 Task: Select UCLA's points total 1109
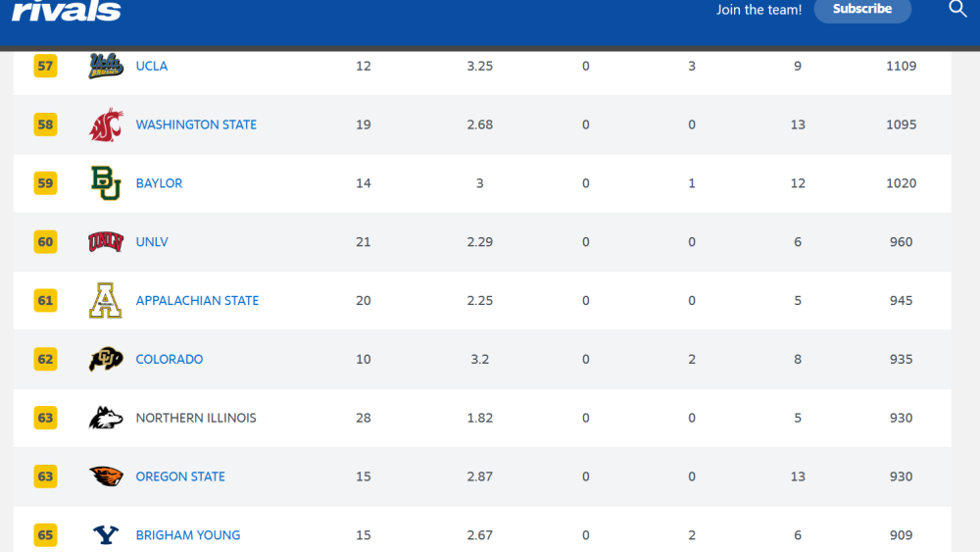pos(902,67)
